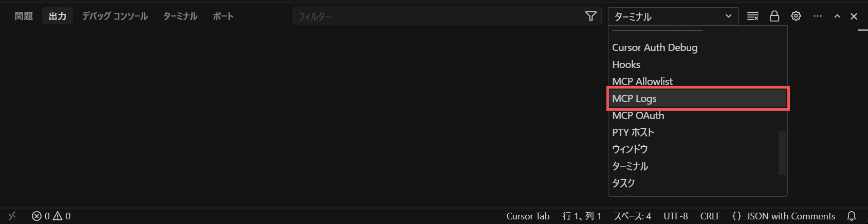This screenshot has height=224, width=868.
Task: Open the デバッグ コンソール tab
Action: 115,16
